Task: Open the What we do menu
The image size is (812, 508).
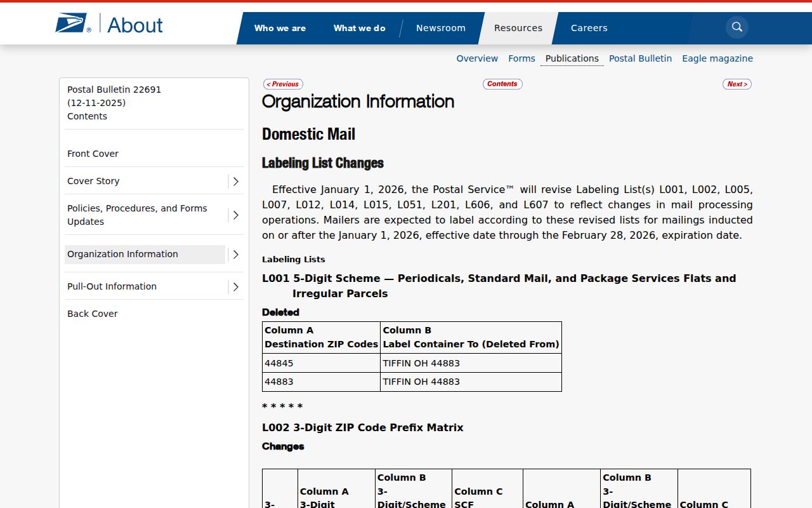Action: tap(359, 28)
